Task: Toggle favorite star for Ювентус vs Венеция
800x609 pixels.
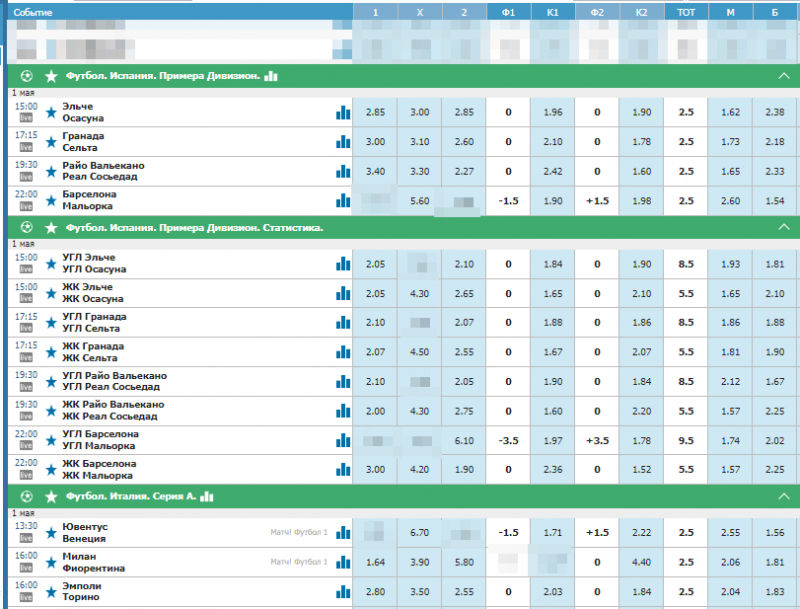Action: pyautogui.click(x=50, y=532)
